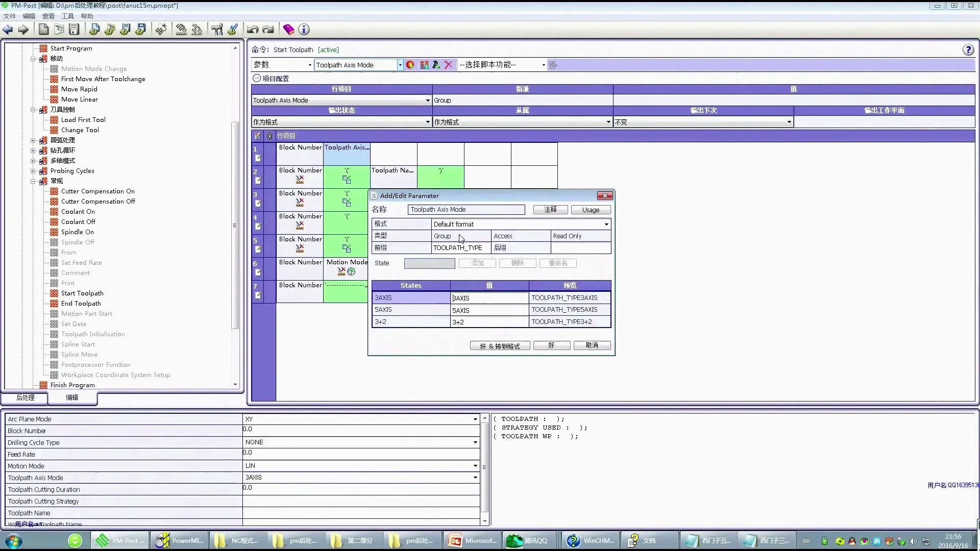Open Toolpath Axis Mode 3AXIS value dropdown
Screen dimensions: 980x551
(x=475, y=478)
